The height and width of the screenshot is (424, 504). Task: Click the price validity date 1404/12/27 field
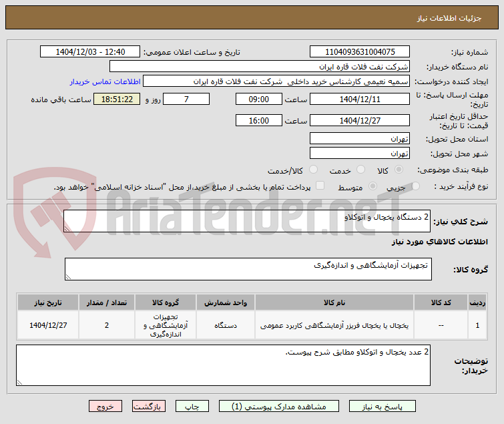[x=360, y=120]
